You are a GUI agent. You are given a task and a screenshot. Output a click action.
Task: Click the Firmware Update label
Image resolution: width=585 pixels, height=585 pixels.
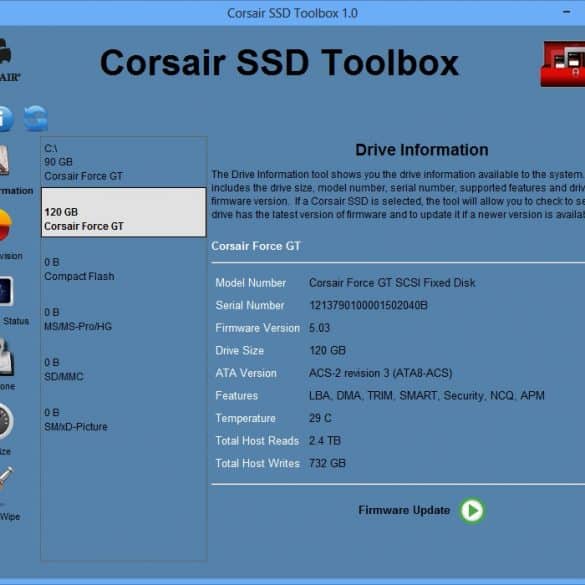[x=404, y=510]
